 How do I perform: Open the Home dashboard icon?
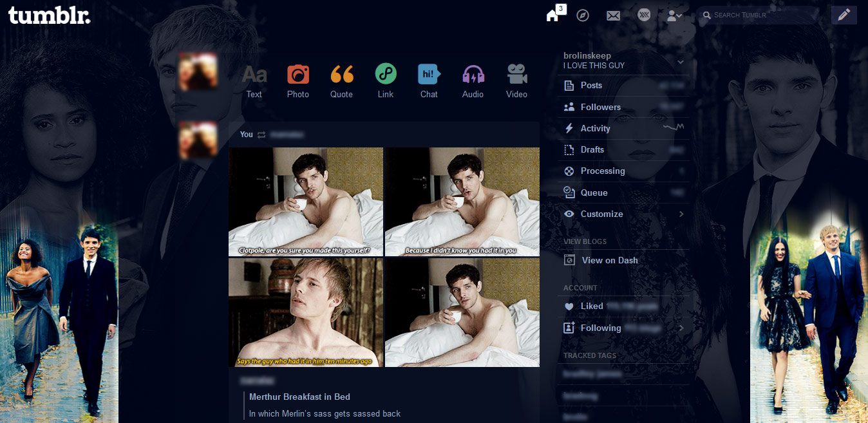[x=552, y=15]
